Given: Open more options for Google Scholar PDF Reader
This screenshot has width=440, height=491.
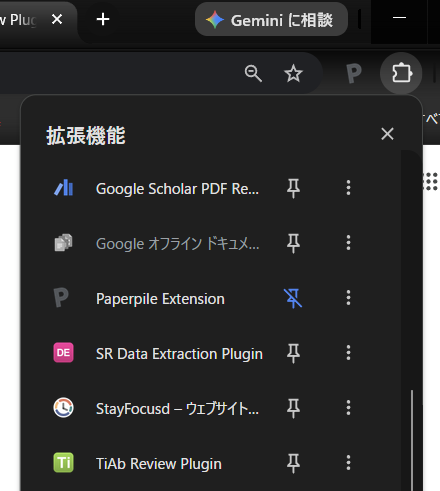Looking at the screenshot, I should pos(348,188).
